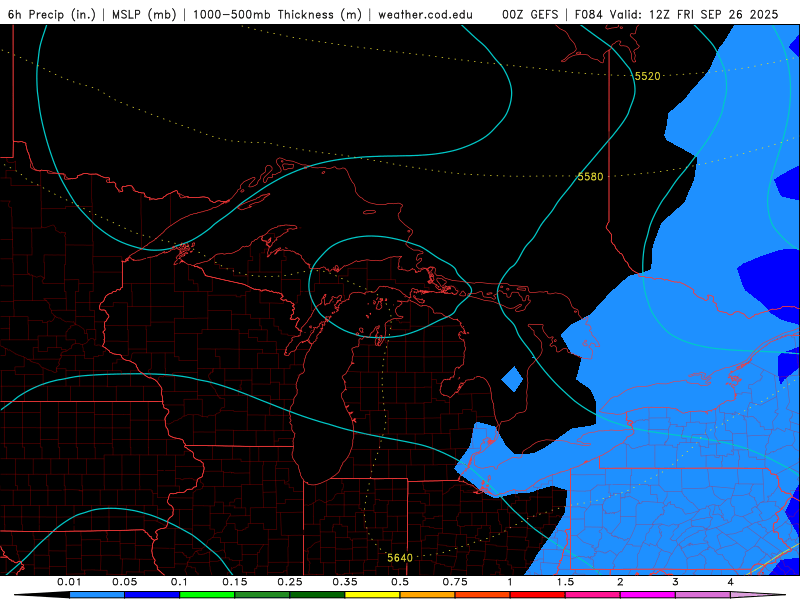800x600 pixels.
Task: Select the dark blue 0.05–0.1 legend swatch
Action: pos(152,595)
